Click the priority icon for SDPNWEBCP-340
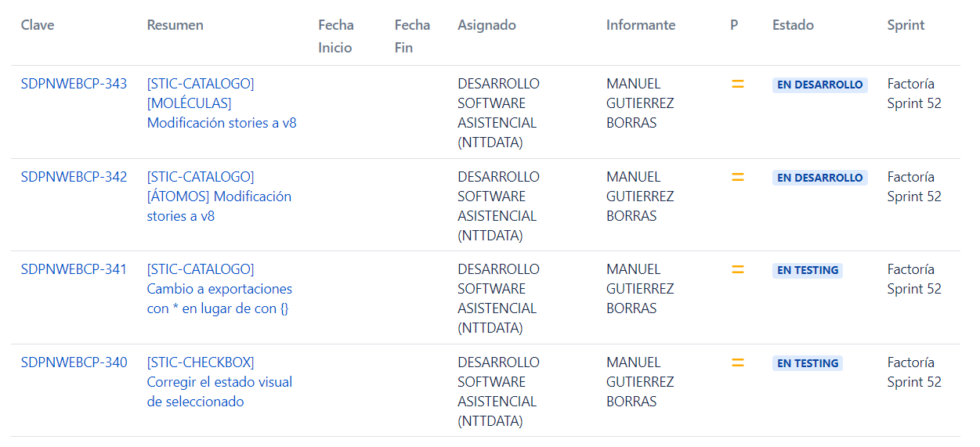 (x=737, y=362)
